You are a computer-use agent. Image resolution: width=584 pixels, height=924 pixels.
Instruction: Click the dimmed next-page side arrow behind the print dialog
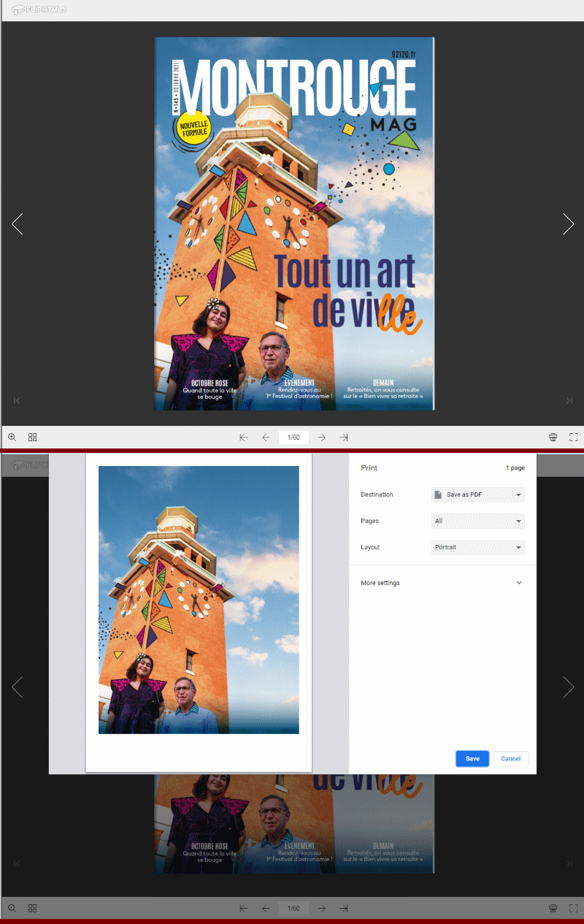click(x=569, y=687)
